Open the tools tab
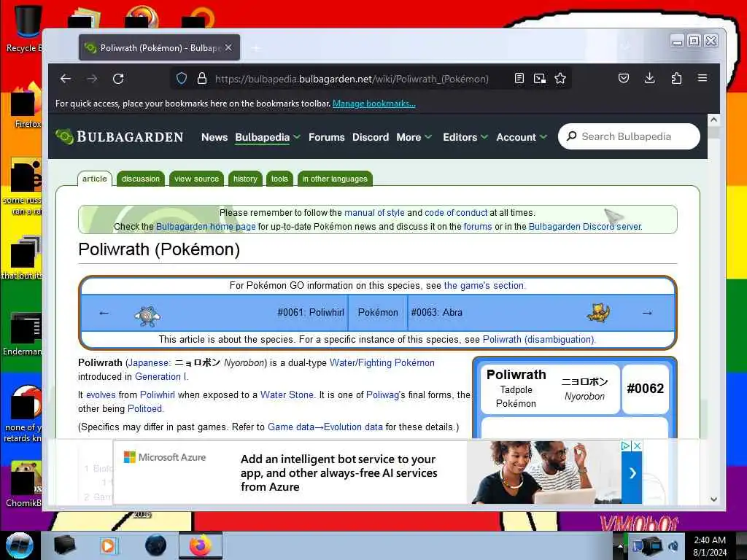Screen dimensions: 747x560 (x=279, y=179)
